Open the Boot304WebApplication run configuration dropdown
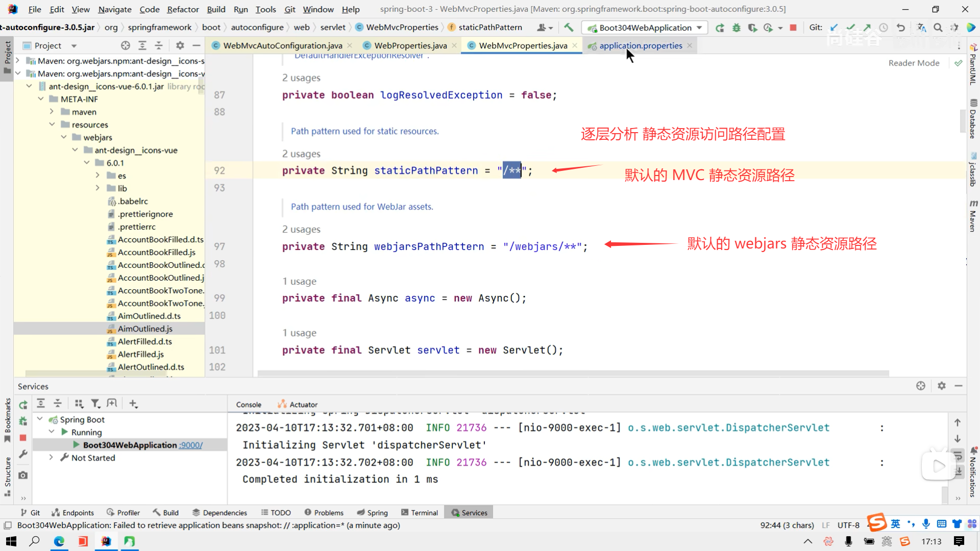Screen dimensions: 980x551 pos(645,28)
